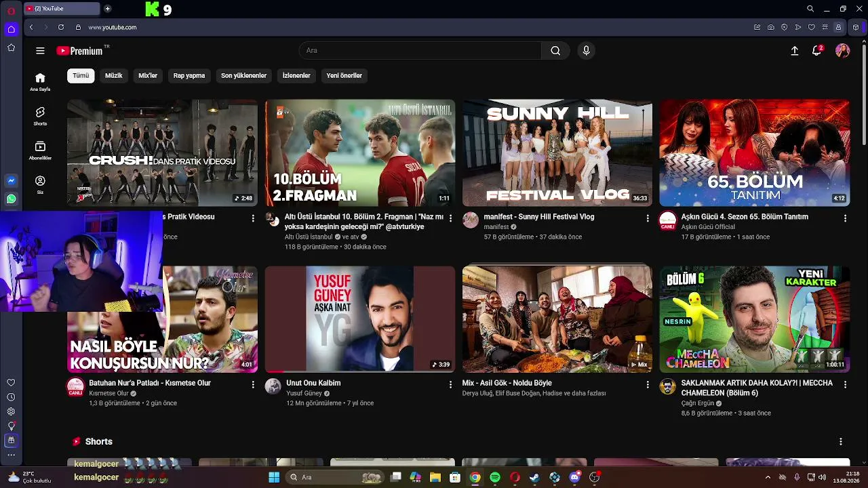Open Messenger in the Opera sidebar
Viewport: 868px width, 488px height.
pyautogui.click(x=11, y=181)
